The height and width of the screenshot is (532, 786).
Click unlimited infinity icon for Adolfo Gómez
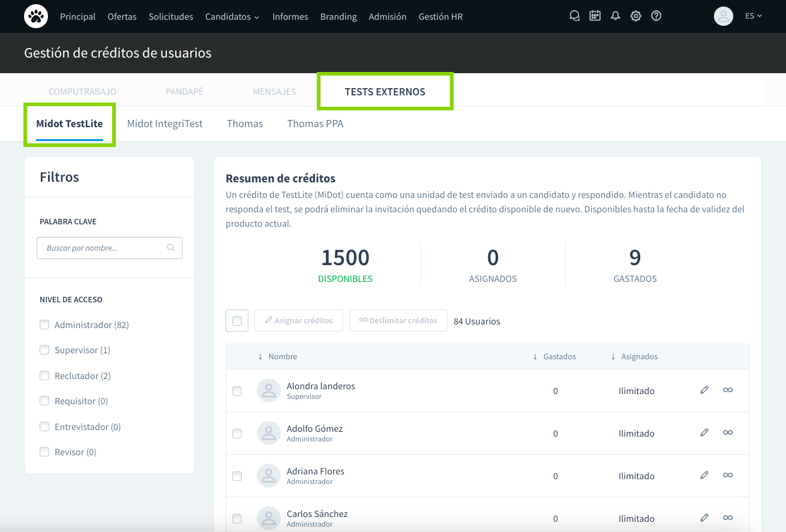click(728, 433)
